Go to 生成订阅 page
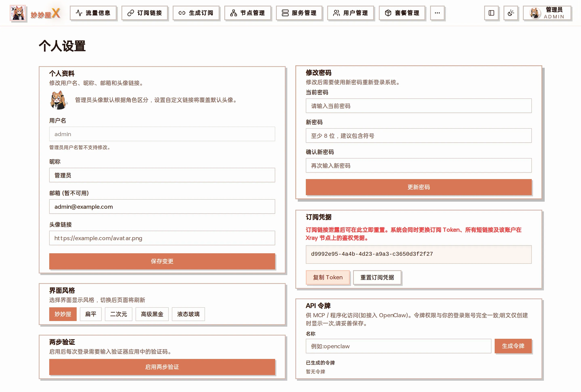 (x=196, y=13)
